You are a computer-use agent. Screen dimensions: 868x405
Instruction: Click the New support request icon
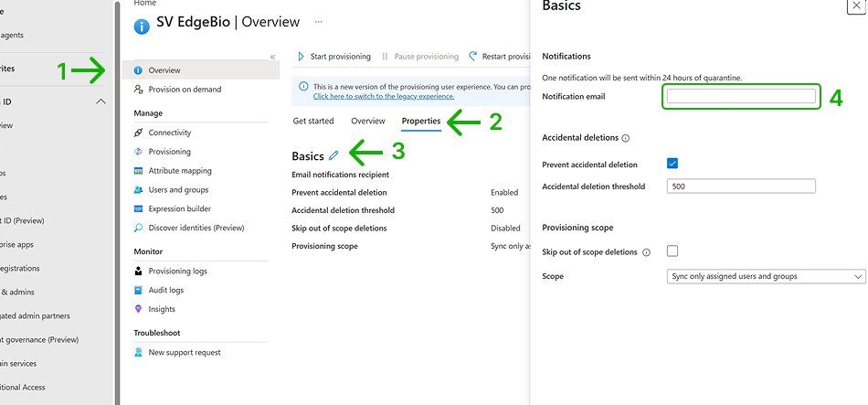coord(138,352)
